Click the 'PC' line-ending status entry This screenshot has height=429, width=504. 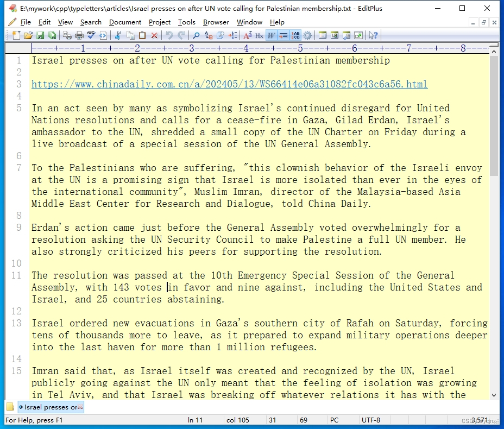[x=335, y=420]
